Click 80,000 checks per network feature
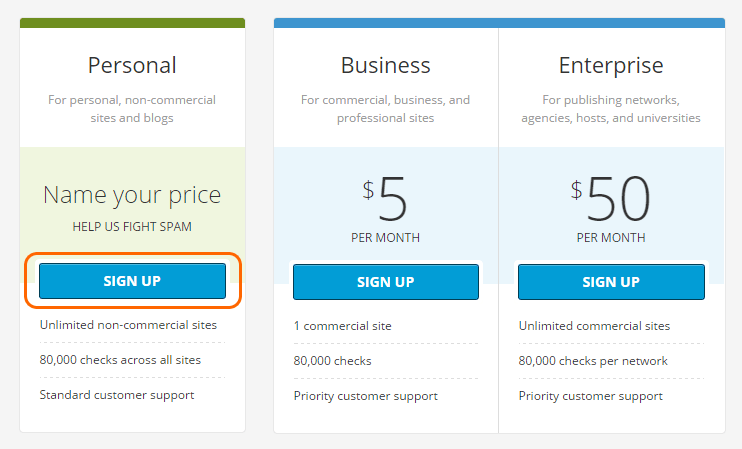The width and height of the screenshot is (742, 449). pyautogui.click(x=593, y=361)
